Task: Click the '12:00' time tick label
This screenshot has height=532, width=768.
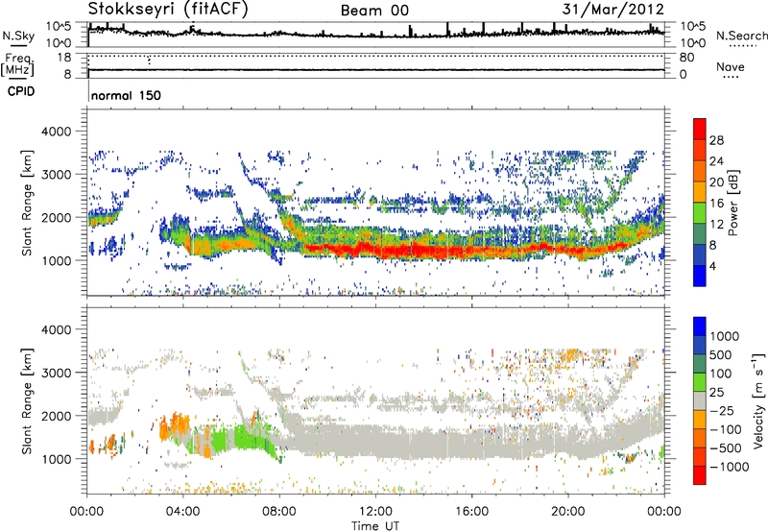Action: coord(375,512)
